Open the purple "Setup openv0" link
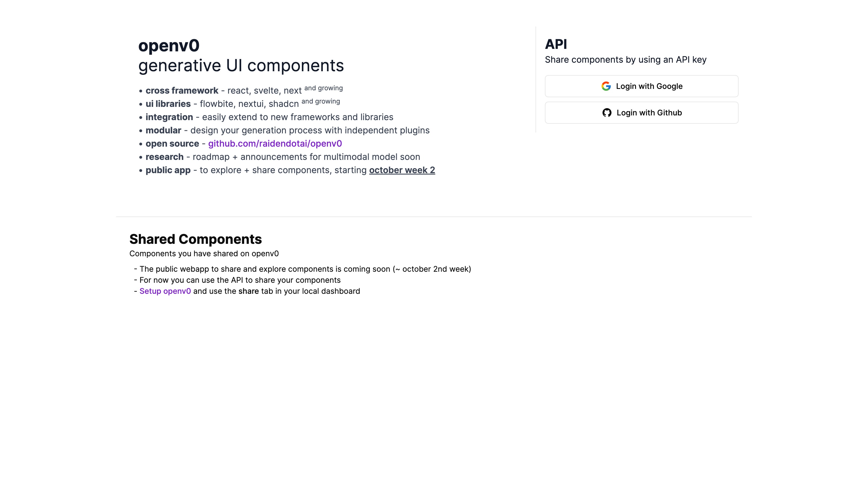This screenshot has height=486, width=868. point(165,291)
